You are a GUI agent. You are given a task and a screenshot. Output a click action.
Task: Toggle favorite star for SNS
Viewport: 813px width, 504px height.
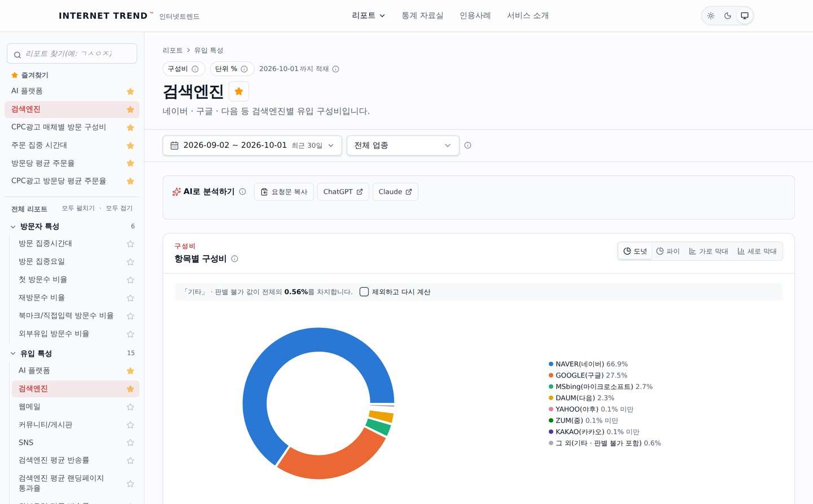pyautogui.click(x=130, y=442)
